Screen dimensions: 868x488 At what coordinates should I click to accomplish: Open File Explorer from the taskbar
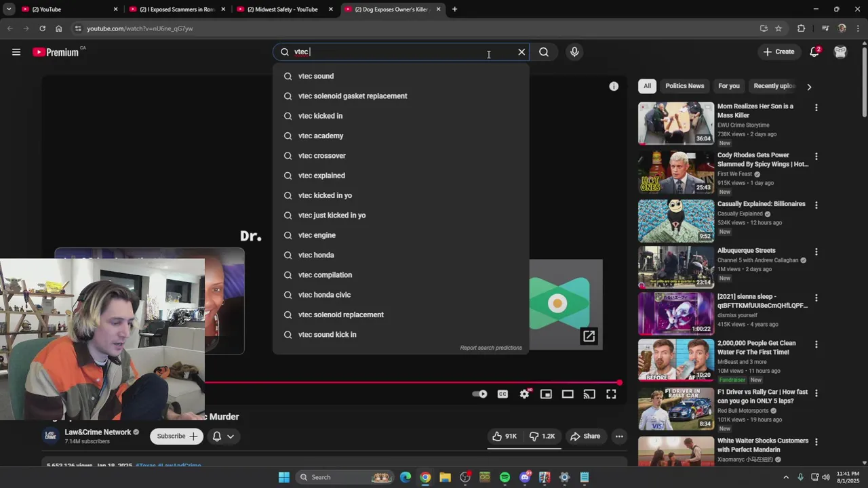tap(445, 477)
